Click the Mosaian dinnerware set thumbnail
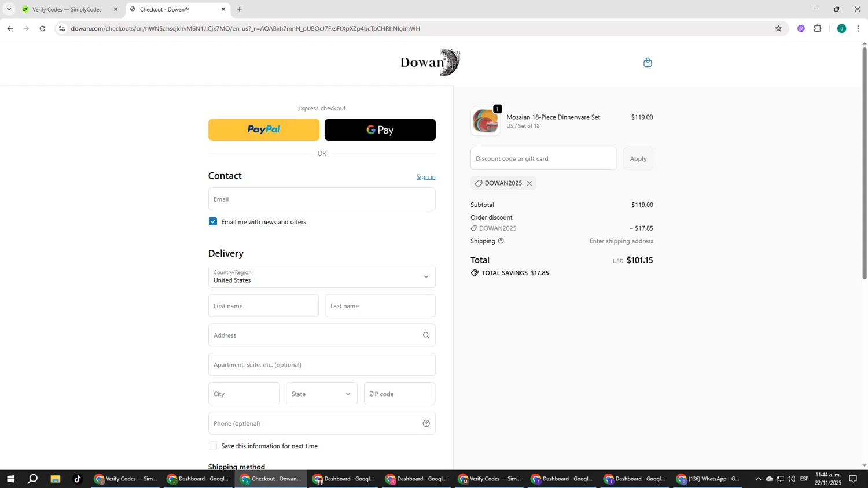The height and width of the screenshot is (488, 868). (x=486, y=121)
